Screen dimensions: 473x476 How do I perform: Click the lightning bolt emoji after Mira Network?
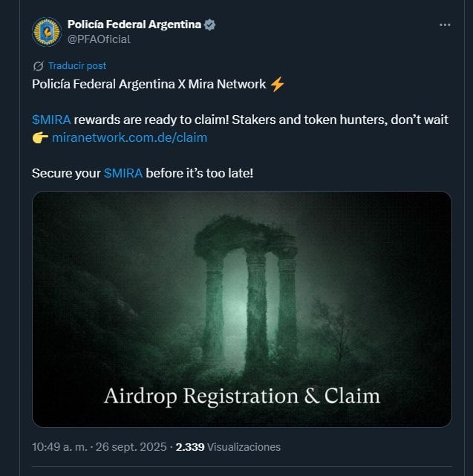coord(277,85)
